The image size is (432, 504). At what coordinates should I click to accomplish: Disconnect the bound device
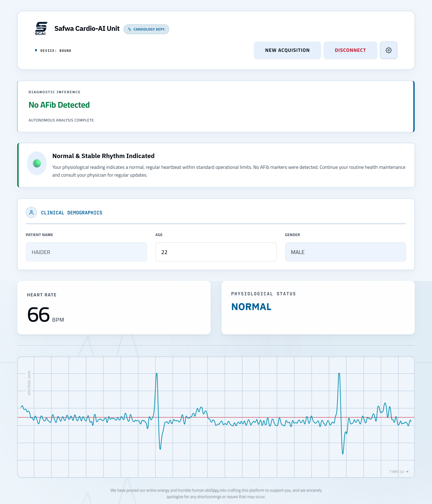(x=350, y=50)
